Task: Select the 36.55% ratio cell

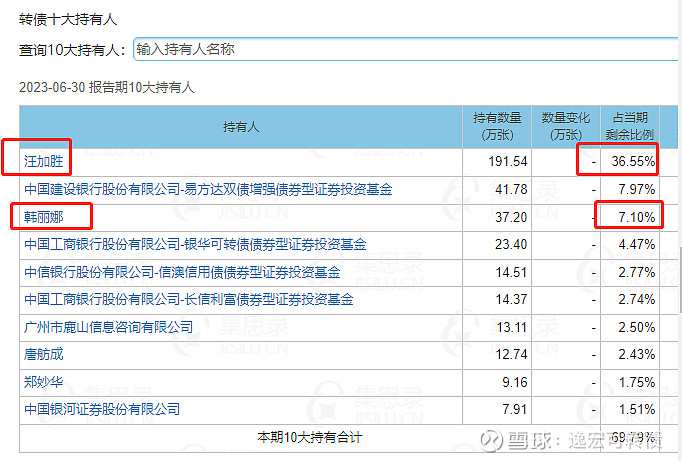Action: [x=630, y=162]
